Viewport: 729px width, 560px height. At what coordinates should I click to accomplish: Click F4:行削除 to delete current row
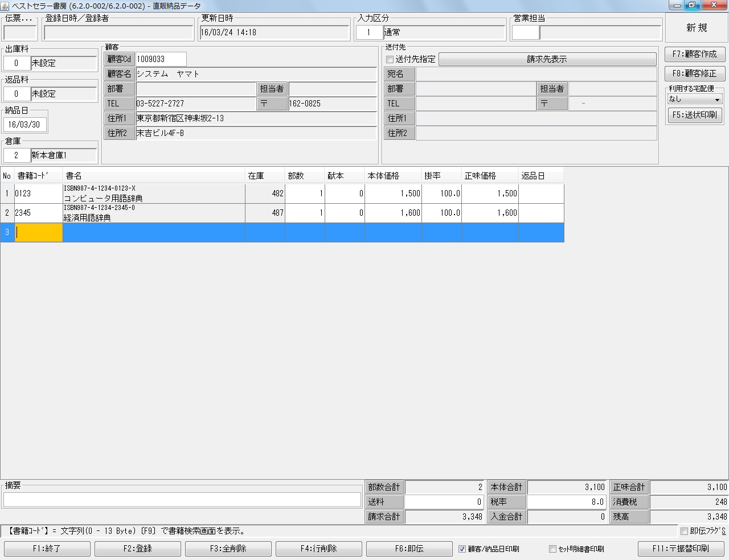coord(318,549)
